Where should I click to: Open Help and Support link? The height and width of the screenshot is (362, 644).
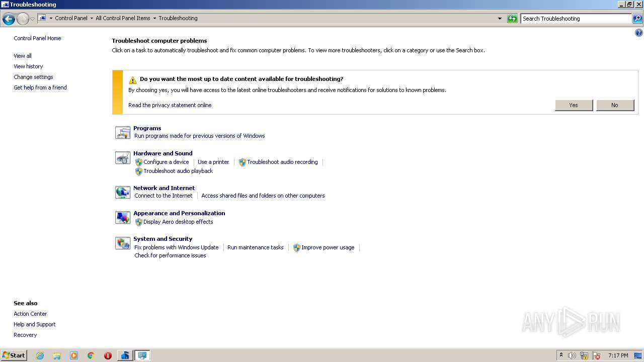coord(35,324)
